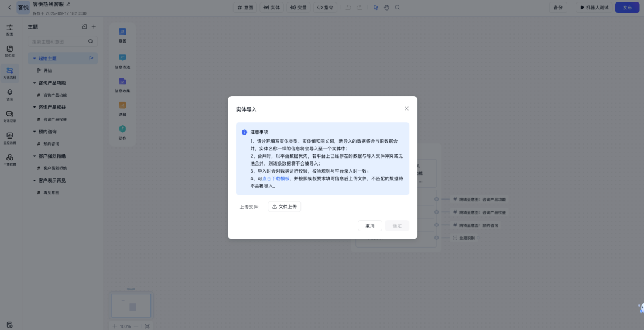Click the search magnifier in topic search box
This screenshot has width=644, height=330.
pos(90,42)
